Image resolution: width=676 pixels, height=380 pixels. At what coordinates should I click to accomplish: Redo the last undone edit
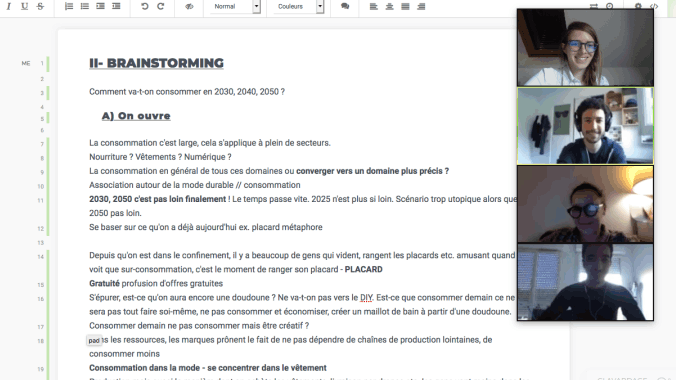[x=161, y=6]
